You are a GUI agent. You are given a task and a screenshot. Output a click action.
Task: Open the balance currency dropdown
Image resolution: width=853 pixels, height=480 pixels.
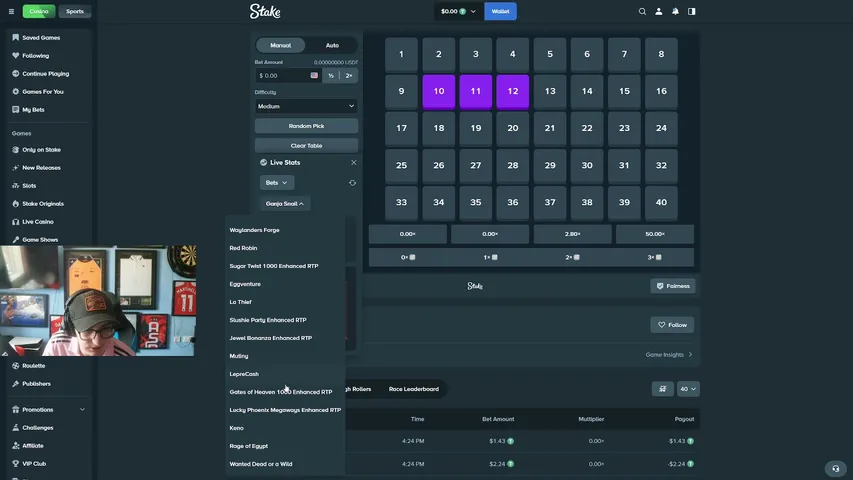pos(458,11)
